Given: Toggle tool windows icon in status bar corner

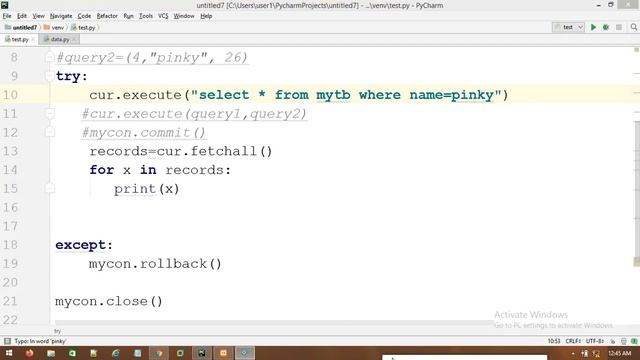Looking at the screenshot, I should pyautogui.click(x=7, y=341).
